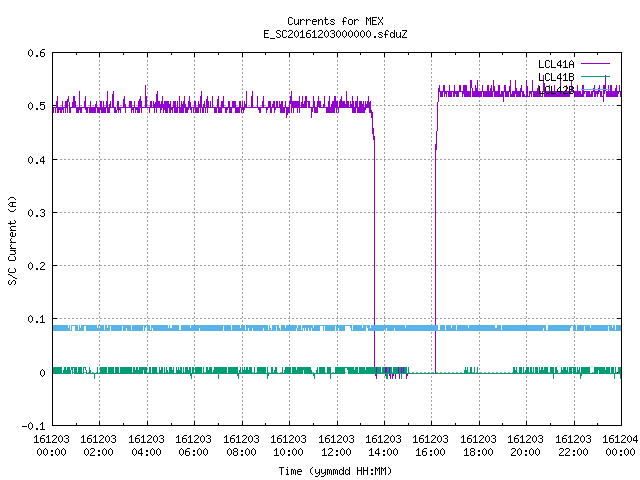Click the chart title 'Currents for MEX'
The height and width of the screenshot is (480, 640).
coord(335,21)
